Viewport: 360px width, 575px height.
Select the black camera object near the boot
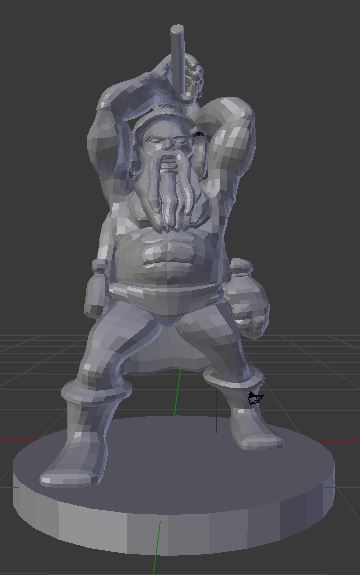(x=255, y=398)
